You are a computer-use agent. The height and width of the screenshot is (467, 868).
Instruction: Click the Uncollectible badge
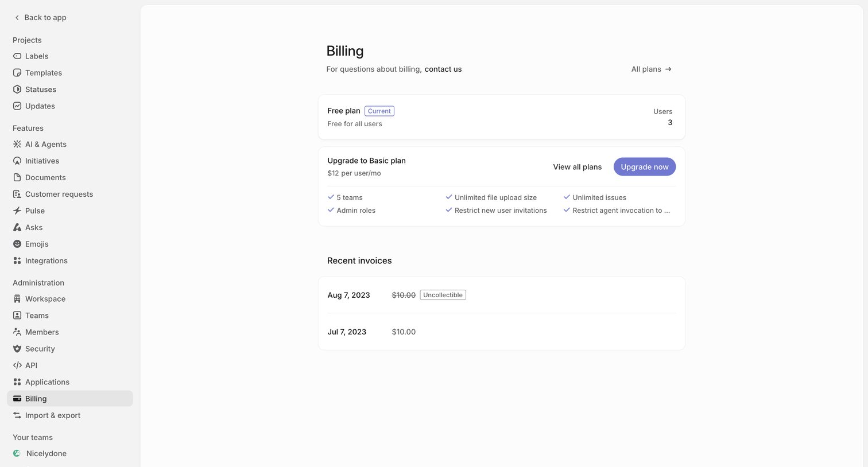[443, 295]
